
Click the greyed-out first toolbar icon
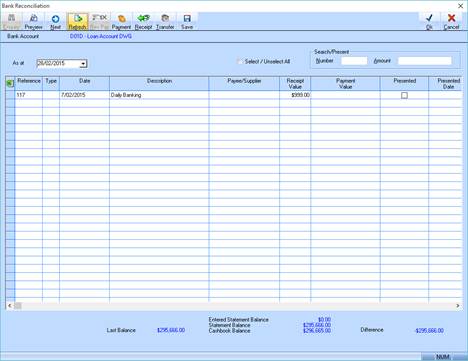[12, 22]
